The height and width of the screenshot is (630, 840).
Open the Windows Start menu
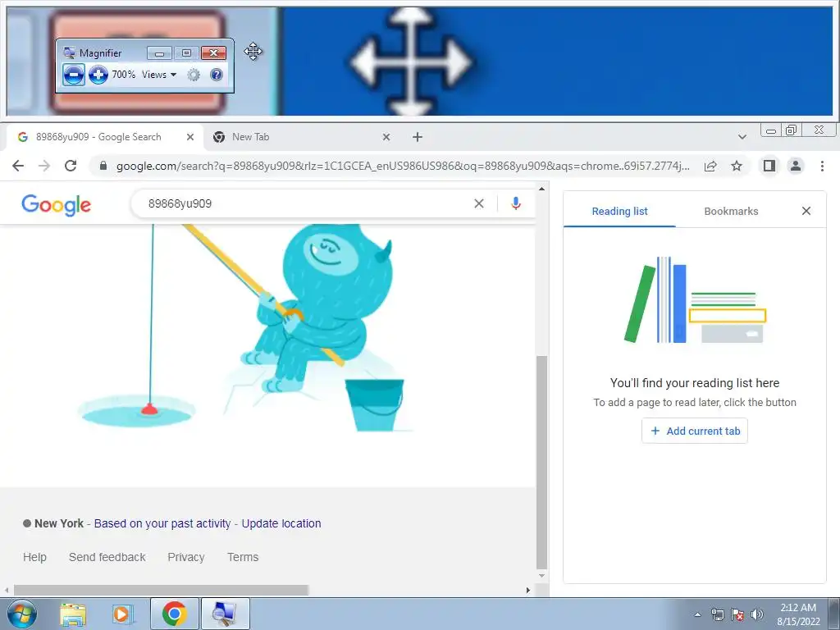pos(21,614)
